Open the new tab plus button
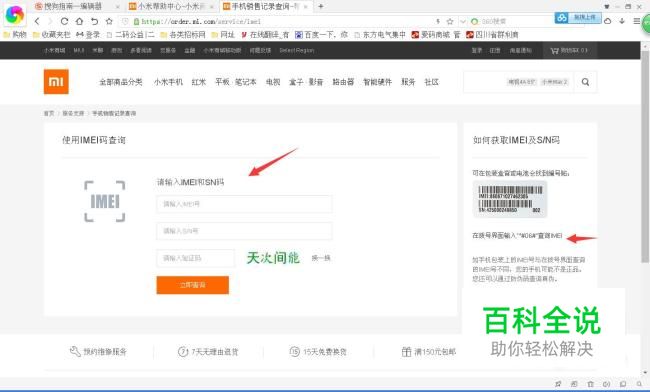The height and width of the screenshot is (392, 650). [x=320, y=6]
